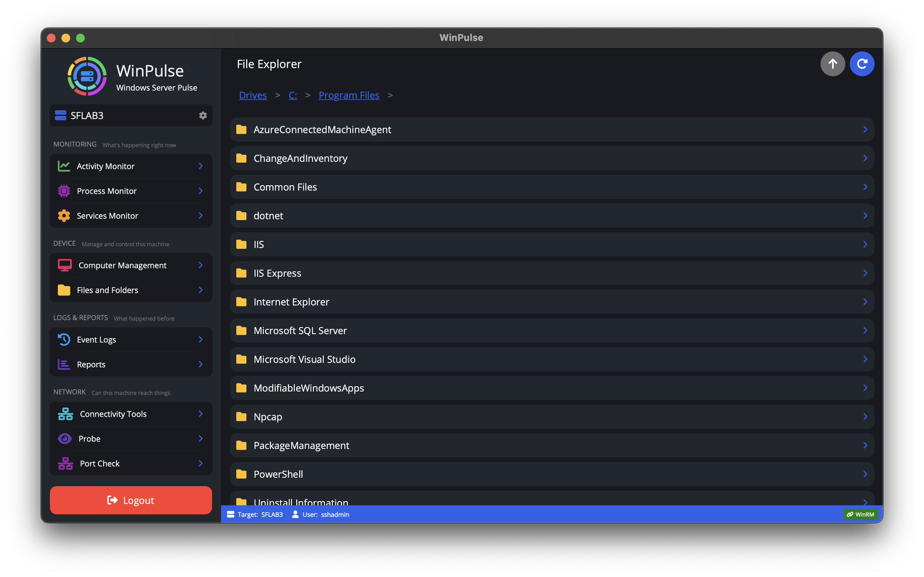924x577 pixels.
Task: Go to Drives in the breadcrumb
Action: 253,95
